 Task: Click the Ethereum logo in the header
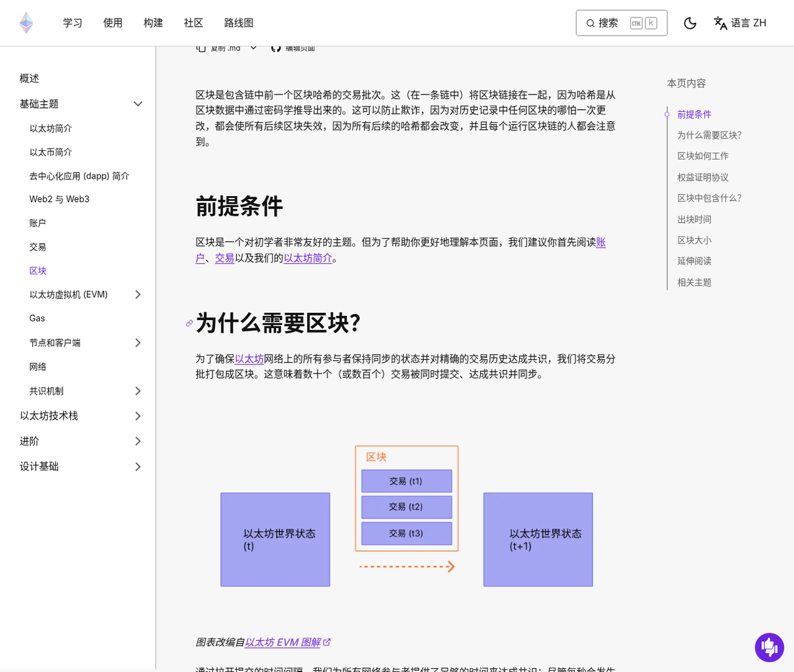[x=26, y=23]
